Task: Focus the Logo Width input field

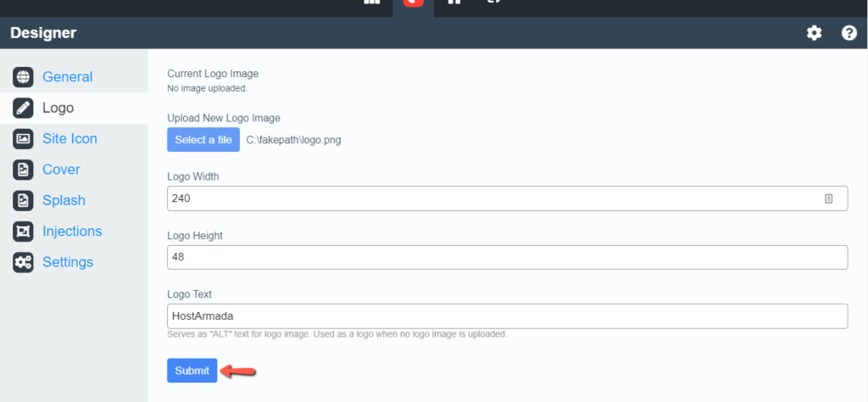Action: tap(507, 198)
